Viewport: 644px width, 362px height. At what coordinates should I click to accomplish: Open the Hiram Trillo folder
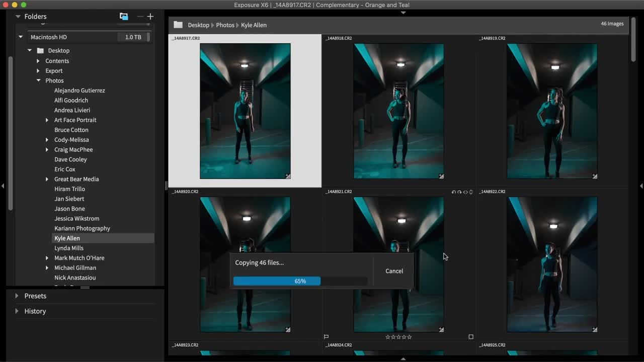tap(69, 189)
